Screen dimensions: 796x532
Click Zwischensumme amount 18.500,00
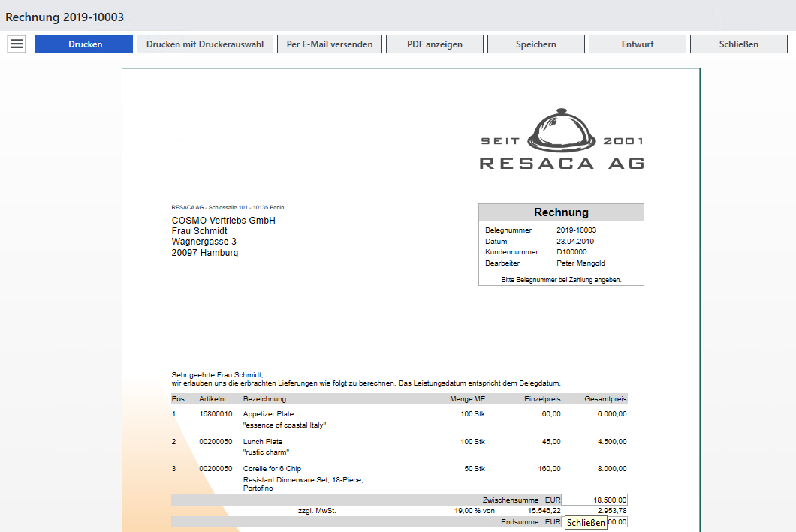pyautogui.click(x=610, y=500)
